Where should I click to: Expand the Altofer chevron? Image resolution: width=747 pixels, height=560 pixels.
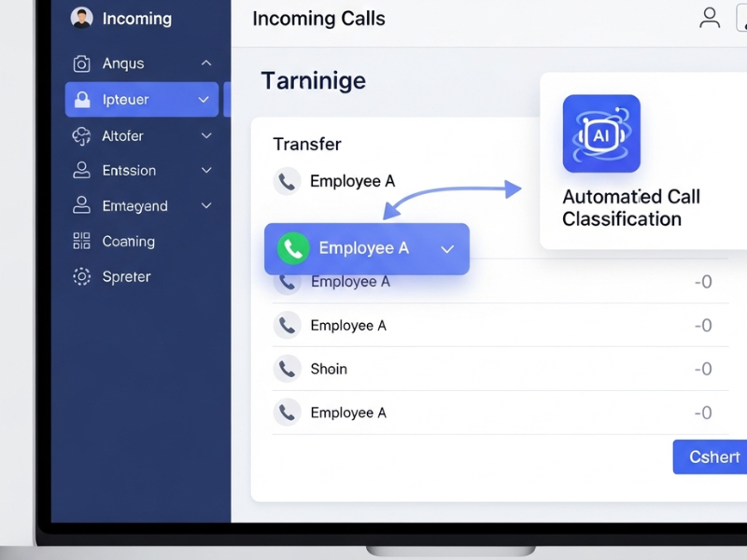[x=206, y=135]
